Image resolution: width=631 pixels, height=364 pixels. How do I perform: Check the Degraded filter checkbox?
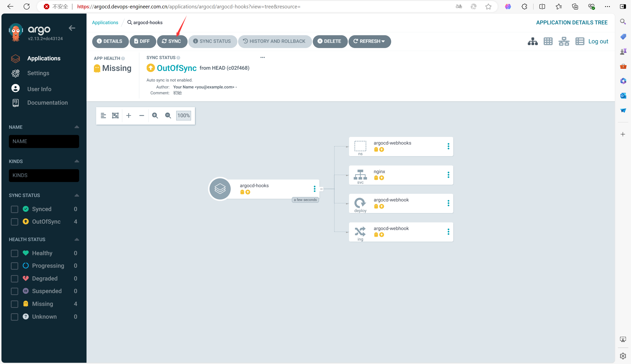pos(15,279)
